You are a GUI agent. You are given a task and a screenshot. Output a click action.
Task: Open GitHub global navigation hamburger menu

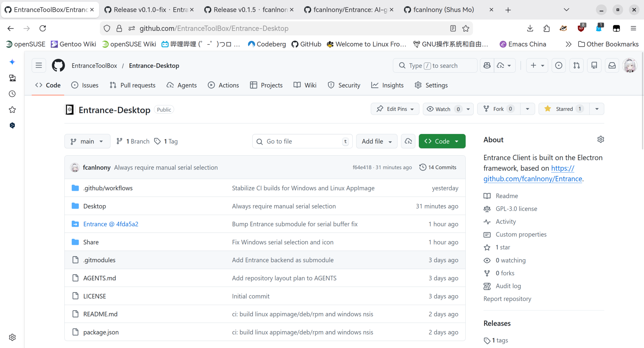(39, 65)
